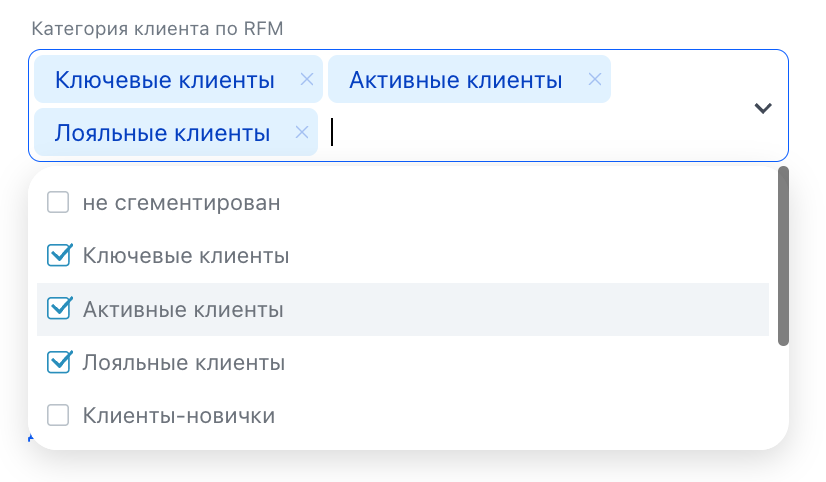Screen dimensions: 826x482
Task: Click the Лояльные клиенты option label in list
Action: [184, 363]
